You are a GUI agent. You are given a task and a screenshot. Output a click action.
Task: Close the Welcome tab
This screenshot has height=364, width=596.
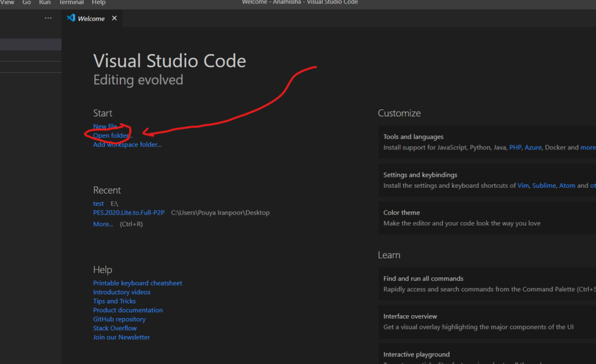click(x=114, y=18)
